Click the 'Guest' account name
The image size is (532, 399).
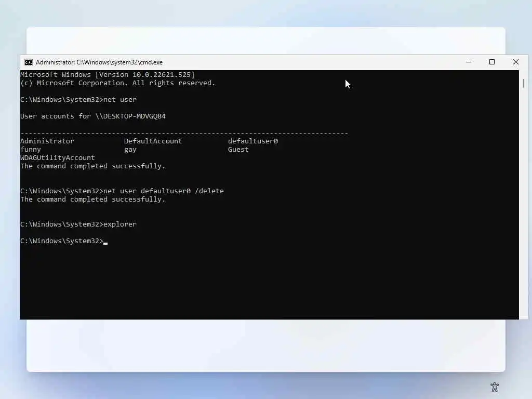238,150
